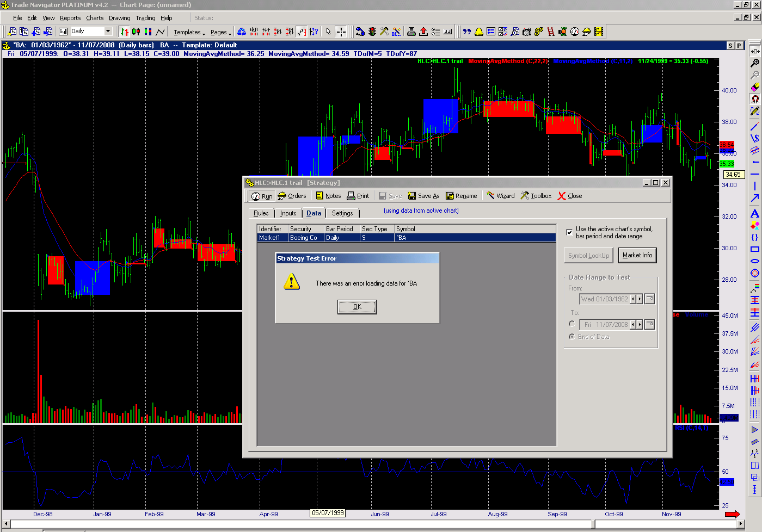Click the camera snapshot toolbar icon
This screenshot has width=762, height=532.
point(527,32)
